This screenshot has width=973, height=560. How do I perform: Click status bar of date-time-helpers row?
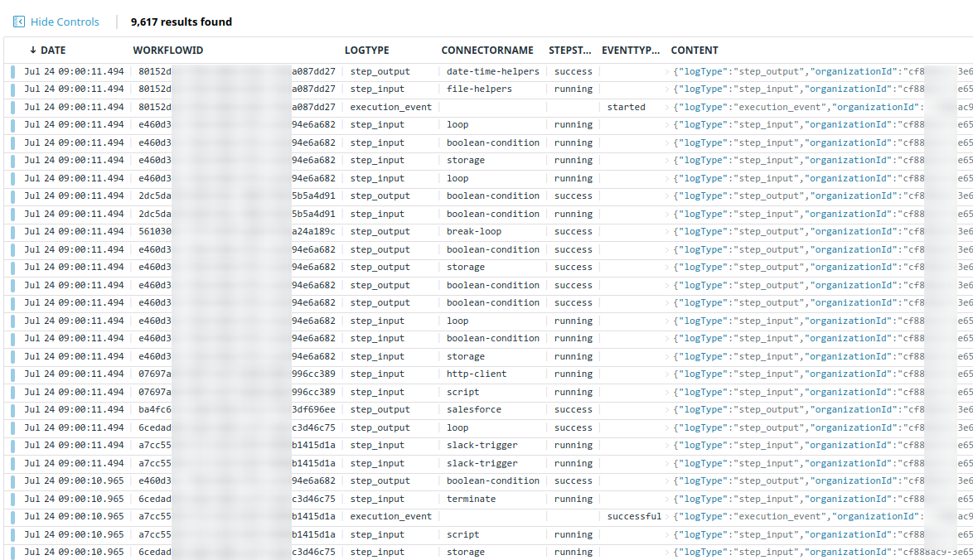tap(12, 72)
